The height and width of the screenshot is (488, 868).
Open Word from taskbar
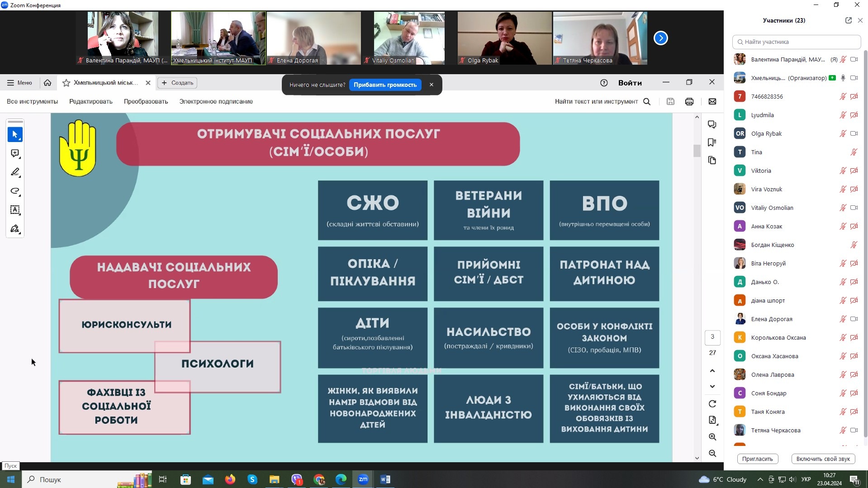385,479
